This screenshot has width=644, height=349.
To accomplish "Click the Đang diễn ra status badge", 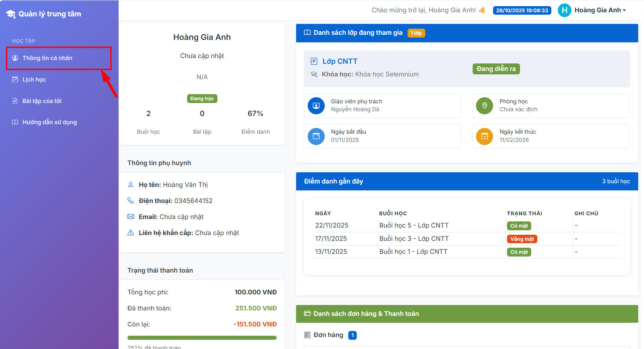I will pos(496,69).
